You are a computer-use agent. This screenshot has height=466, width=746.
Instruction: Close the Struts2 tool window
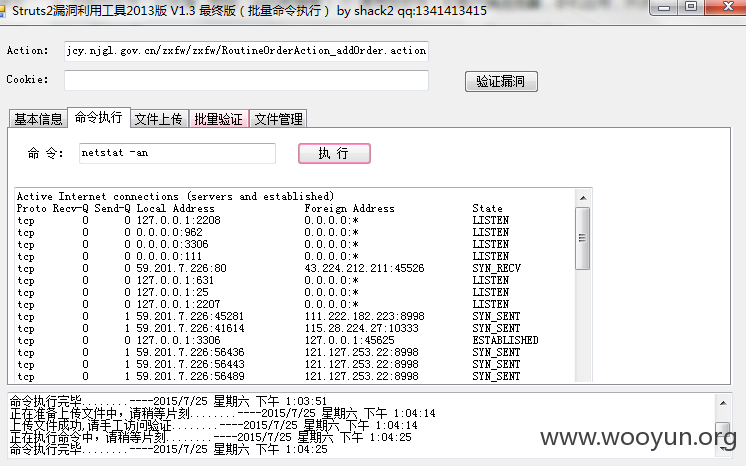pyautogui.click(x=727, y=8)
